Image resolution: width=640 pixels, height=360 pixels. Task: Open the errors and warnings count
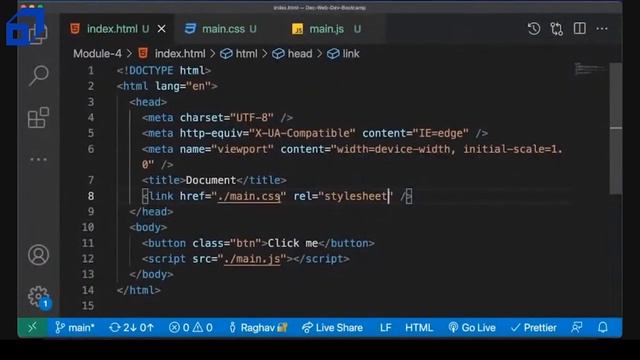(191, 327)
